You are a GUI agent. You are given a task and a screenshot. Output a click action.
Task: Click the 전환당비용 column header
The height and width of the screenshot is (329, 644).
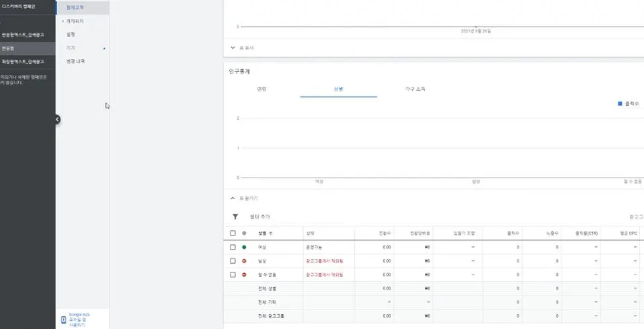tap(420, 233)
